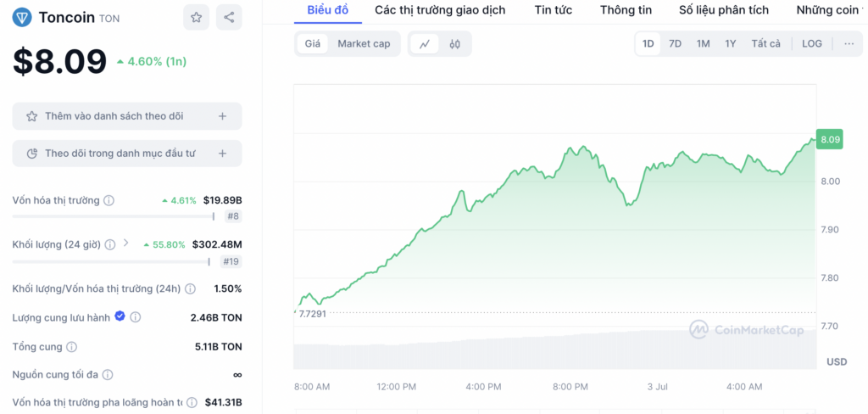Click the $8.09 headline price
This screenshot has height=414, width=868.
tap(60, 62)
